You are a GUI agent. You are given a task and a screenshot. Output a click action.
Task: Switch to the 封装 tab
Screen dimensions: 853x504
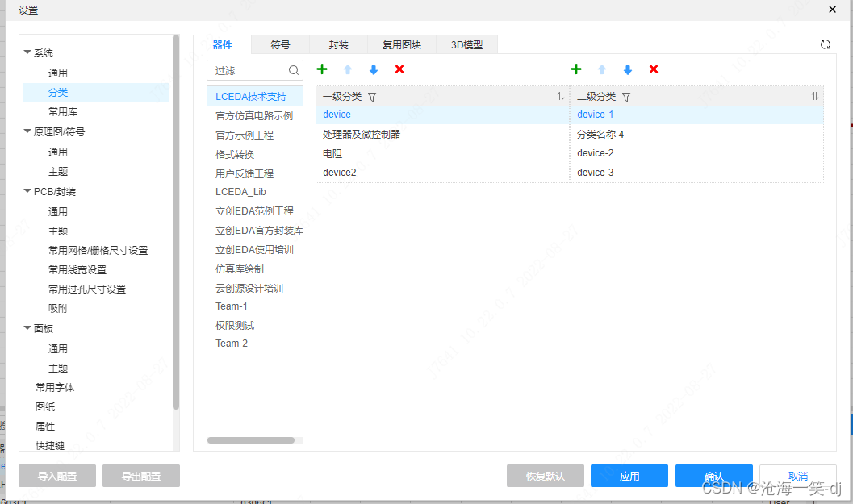tap(338, 44)
